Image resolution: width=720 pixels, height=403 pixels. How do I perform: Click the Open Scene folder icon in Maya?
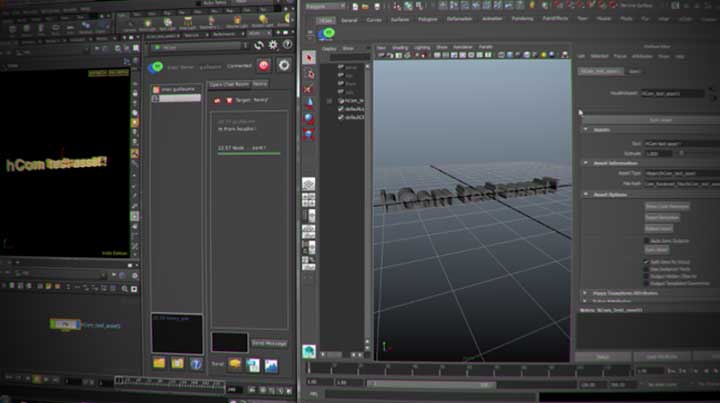pyautogui.click(x=366, y=6)
